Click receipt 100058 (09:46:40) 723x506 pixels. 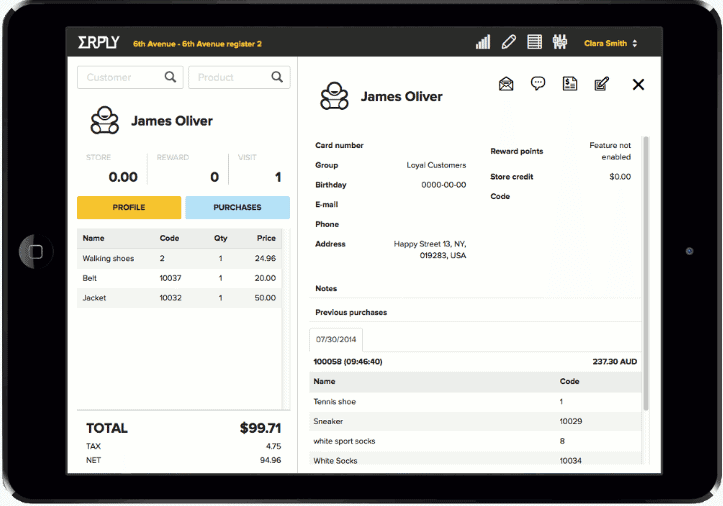[348, 362]
